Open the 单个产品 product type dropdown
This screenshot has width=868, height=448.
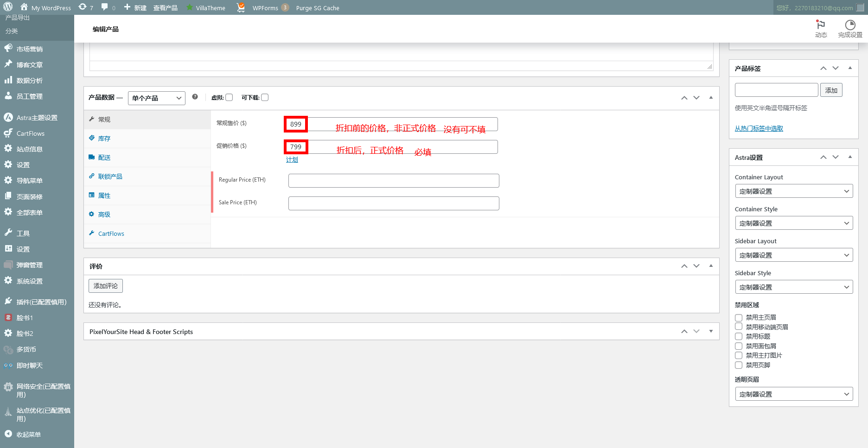157,98
